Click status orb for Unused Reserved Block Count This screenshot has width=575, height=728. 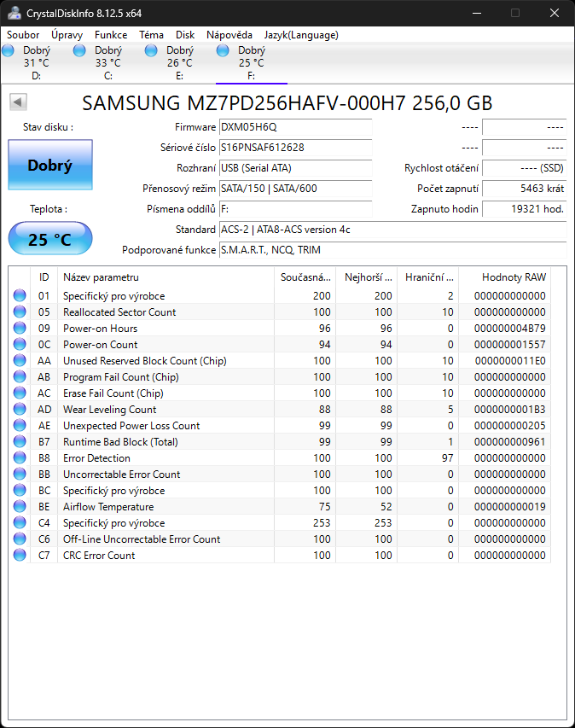(20, 360)
